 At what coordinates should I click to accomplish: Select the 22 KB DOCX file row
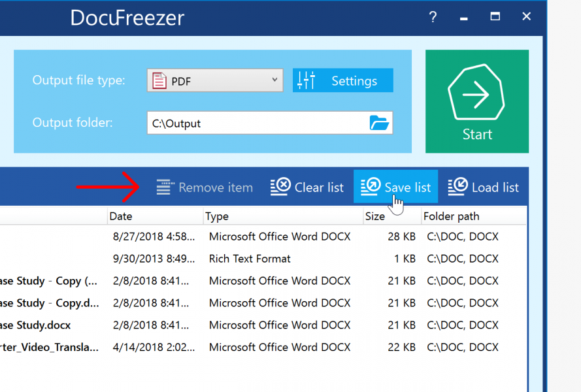point(280,348)
